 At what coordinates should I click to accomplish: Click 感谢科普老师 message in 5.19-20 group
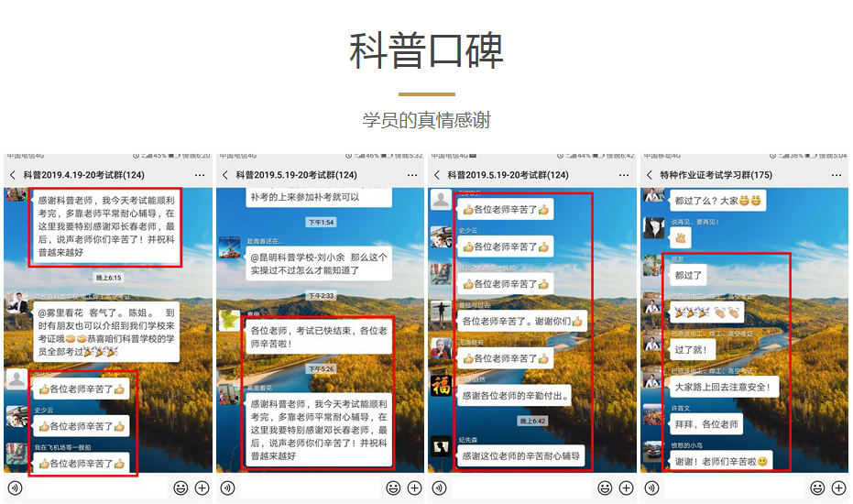(319, 430)
